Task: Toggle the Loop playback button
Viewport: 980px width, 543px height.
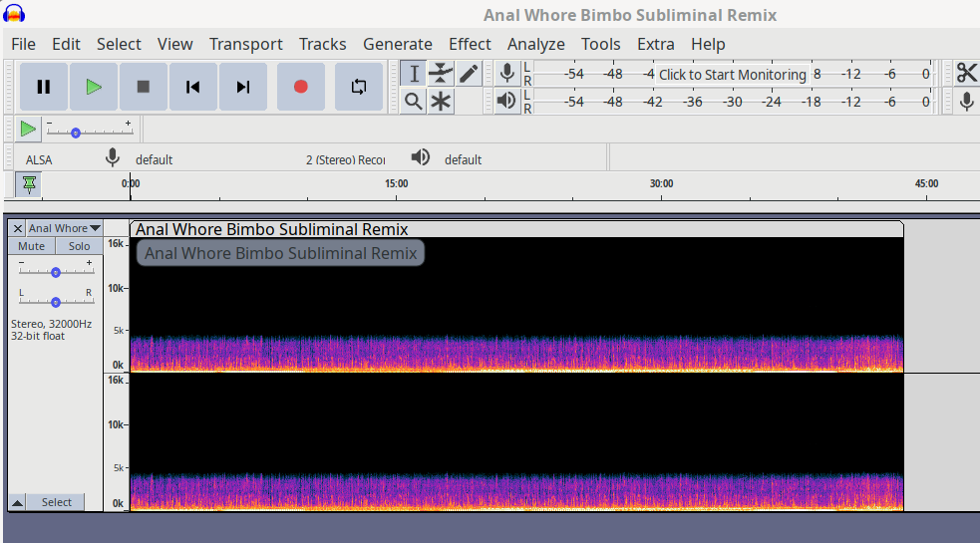Action: [x=359, y=87]
